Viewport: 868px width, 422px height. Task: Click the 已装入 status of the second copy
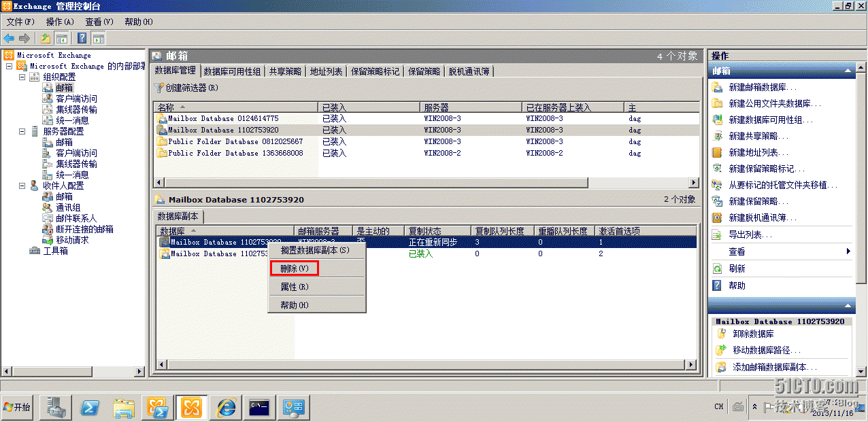point(420,253)
